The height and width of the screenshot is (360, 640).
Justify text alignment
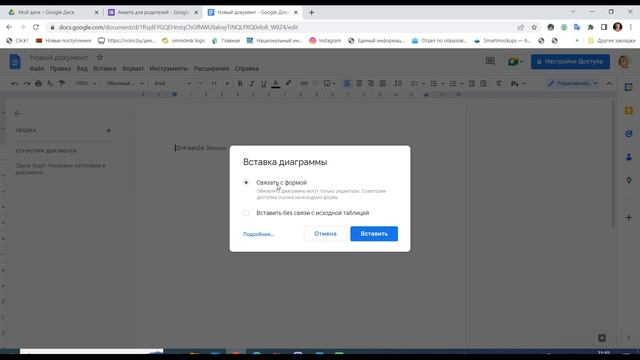(x=382, y=84)
